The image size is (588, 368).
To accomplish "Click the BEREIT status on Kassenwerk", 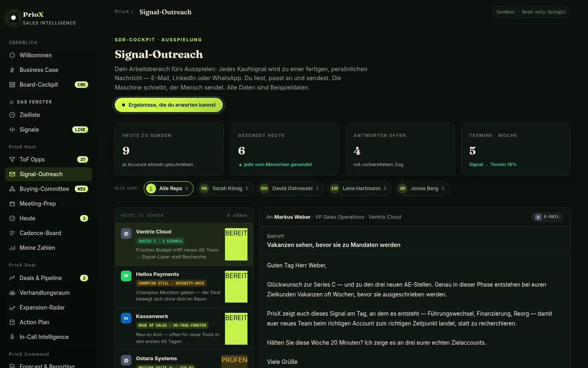I will point(236,329).
